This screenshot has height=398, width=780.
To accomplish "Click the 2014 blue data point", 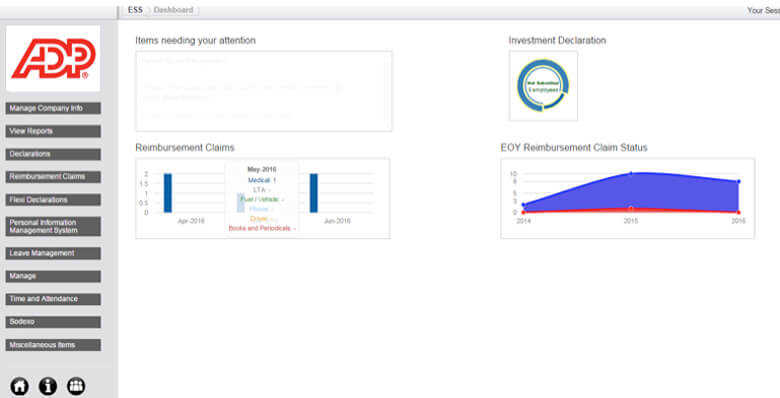I will tap(523, 204).
